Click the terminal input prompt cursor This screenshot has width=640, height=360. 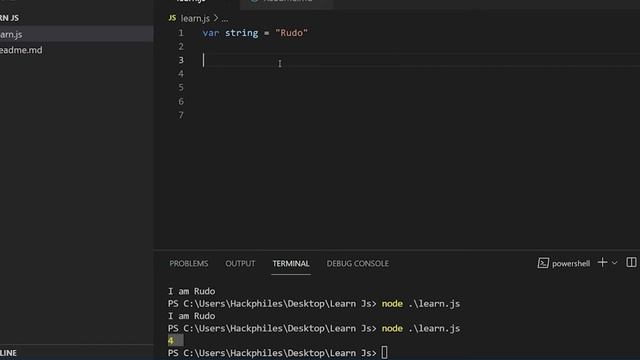(384, 353)
